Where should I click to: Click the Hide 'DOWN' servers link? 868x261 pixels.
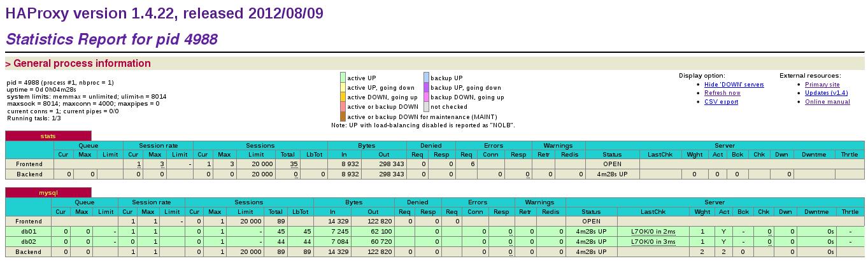click(x=734, y=85)
